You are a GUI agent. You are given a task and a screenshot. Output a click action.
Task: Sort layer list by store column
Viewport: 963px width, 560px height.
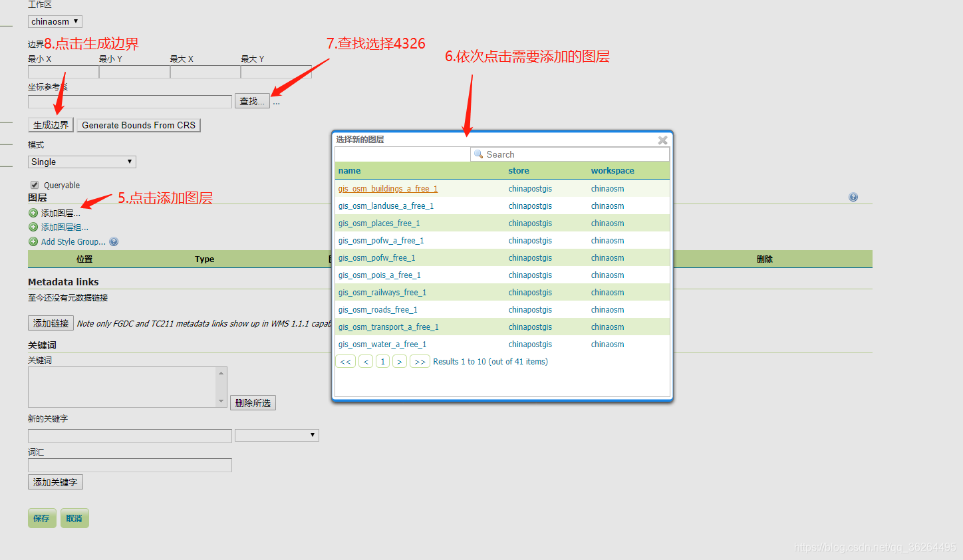pyautogui.click(x=519, y=170)
